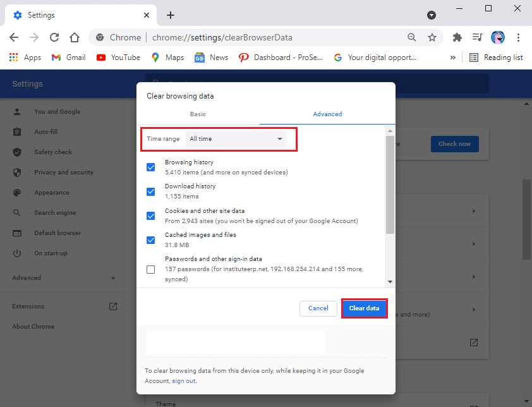Open the Gmail bookmark
The height and width of the screenshot is (407, 532).
coord(68,58)
